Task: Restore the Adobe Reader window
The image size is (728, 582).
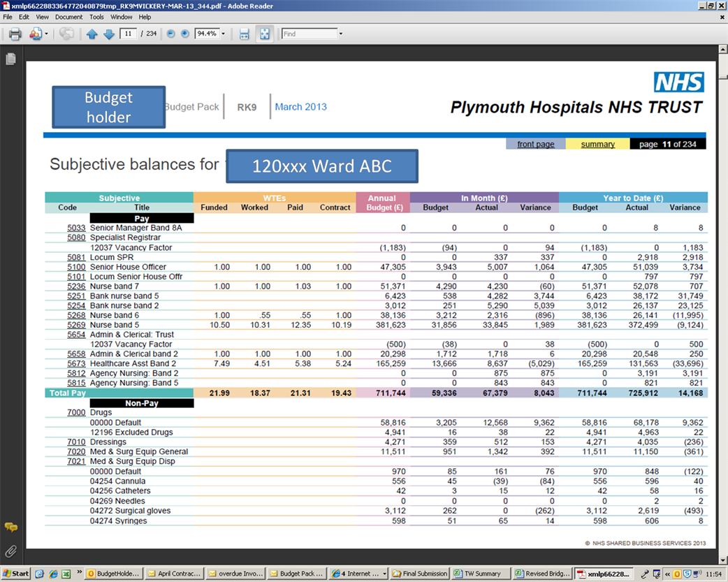Action: tap(712, 6)
